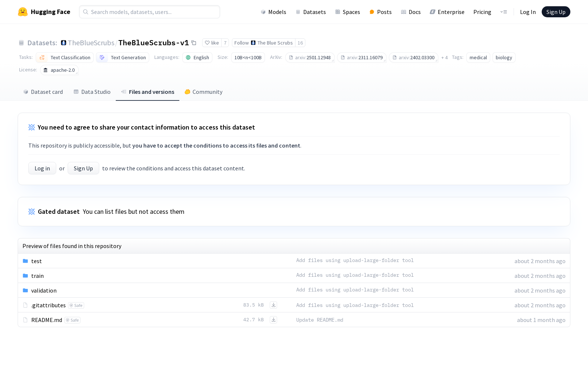Click Safe badge next to README.md
Screen dimensions: 588x368
[72, 320]
